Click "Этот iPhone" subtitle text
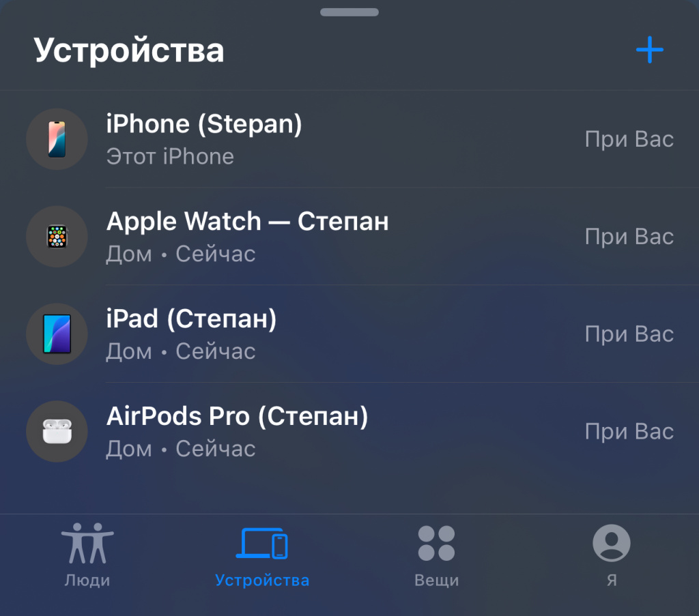Screen dimensions: 699x616 click(x=170, y=157)
